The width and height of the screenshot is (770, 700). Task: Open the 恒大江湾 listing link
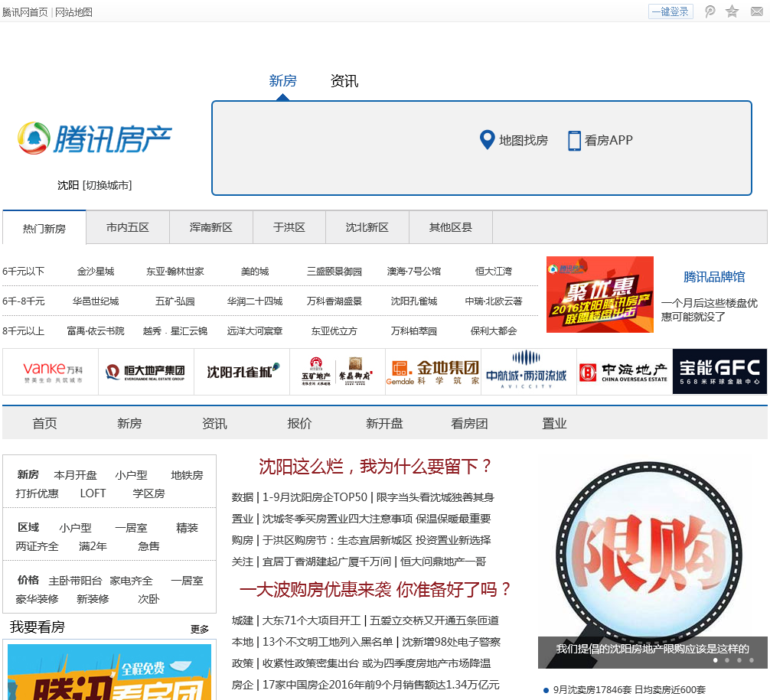coord(494,272)
